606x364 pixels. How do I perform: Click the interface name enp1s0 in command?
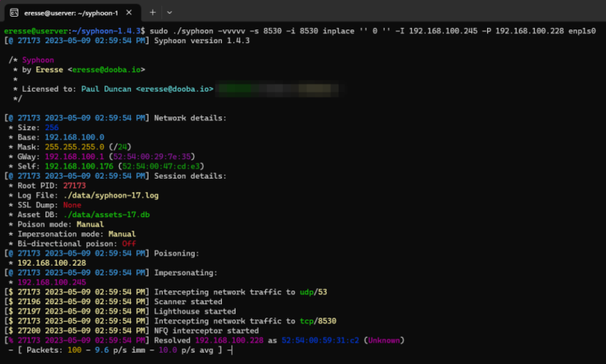(x=582, y=31)
